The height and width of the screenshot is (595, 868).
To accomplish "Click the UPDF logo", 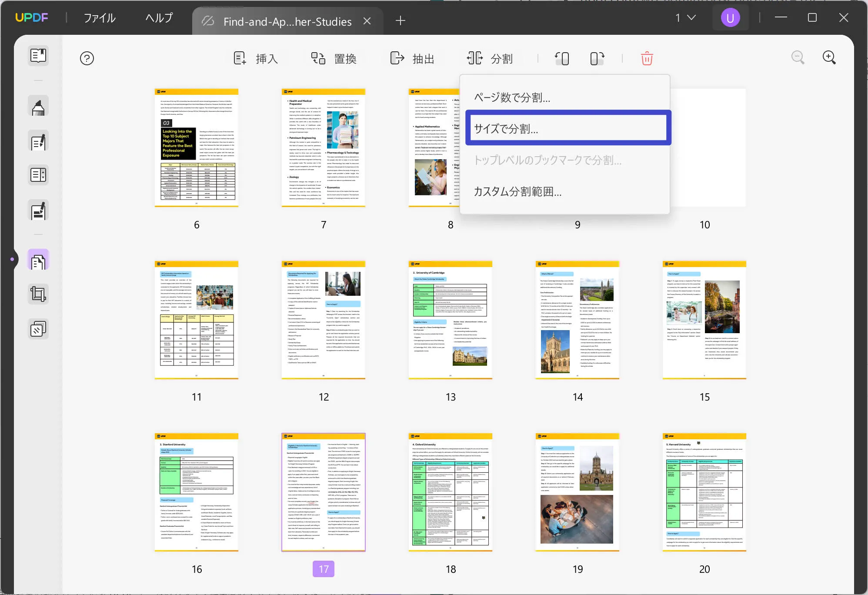I will 31,17.
